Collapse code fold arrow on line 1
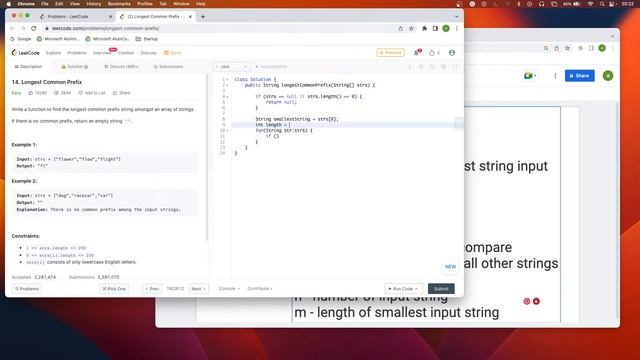 [227, 79]
